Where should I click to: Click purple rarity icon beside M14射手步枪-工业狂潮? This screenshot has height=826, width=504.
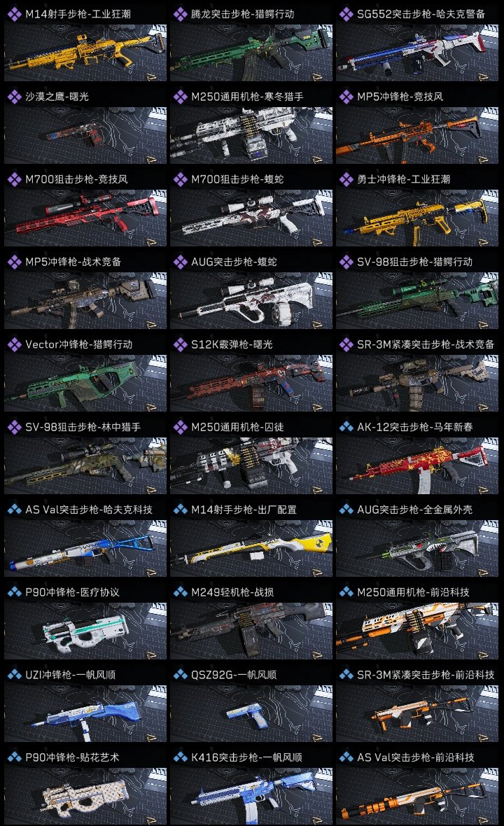14,14
